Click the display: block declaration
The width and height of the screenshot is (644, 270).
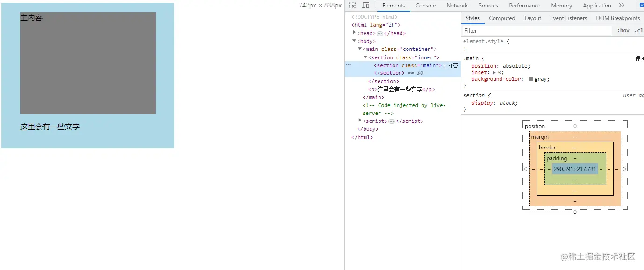(x=494, y=103)
